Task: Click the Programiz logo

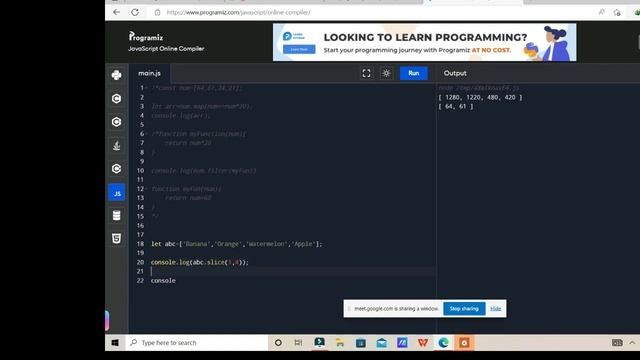Action: [146, 37]
